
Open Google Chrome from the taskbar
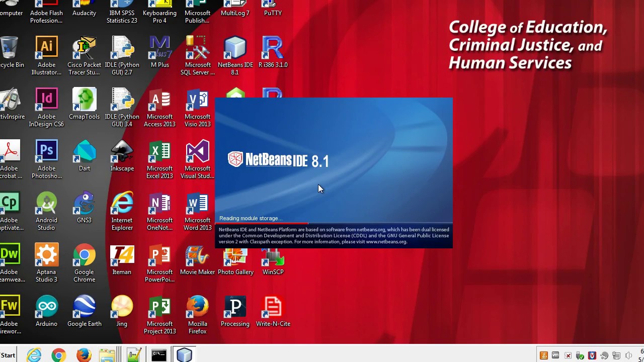point(58,355)
